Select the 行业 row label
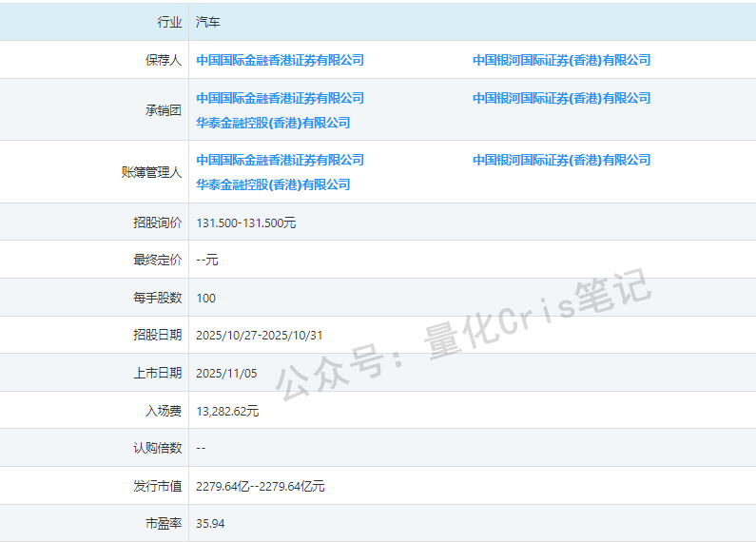Viewport: 756px width, 542px height. pos(169,22)
